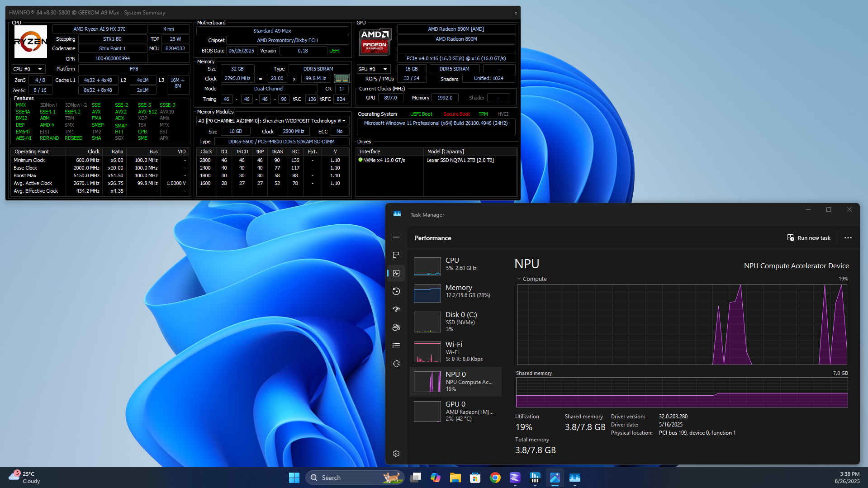The image size is (868, 488).
Task: Open App history in Task Manager sidebar
Action: (396, 291)
